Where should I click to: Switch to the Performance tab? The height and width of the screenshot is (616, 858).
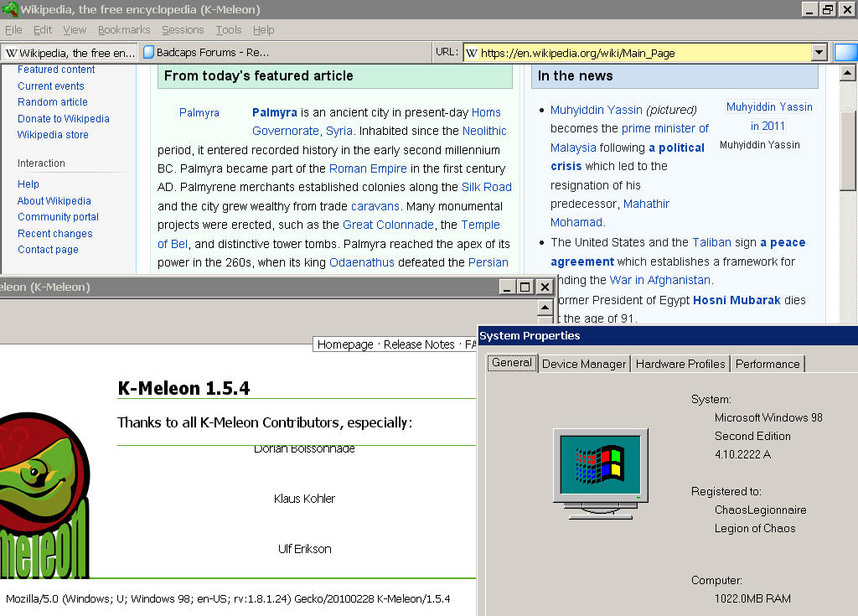tap(768, 364)
